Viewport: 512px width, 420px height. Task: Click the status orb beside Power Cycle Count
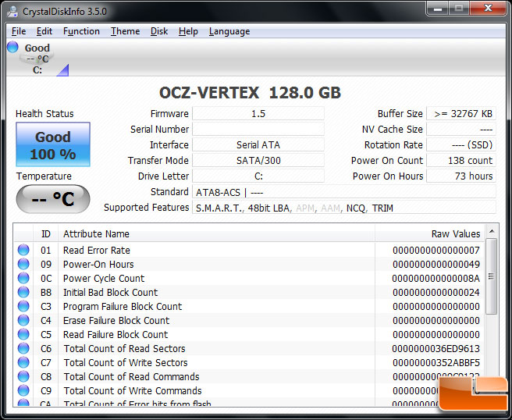[x=23, y=279]
